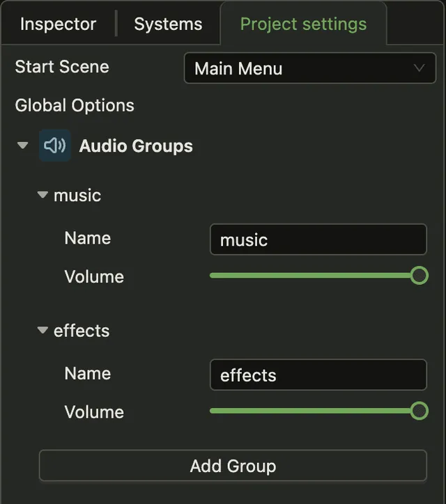The width and height of the screenshot is (446, 504).
Task: Edit the music group Name field
Action: coord(318,239)
